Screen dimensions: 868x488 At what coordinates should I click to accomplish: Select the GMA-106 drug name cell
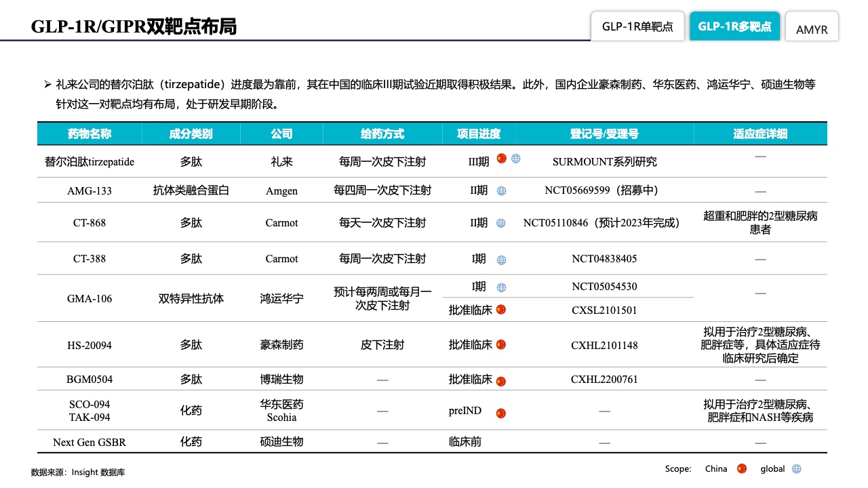point(90,299)
